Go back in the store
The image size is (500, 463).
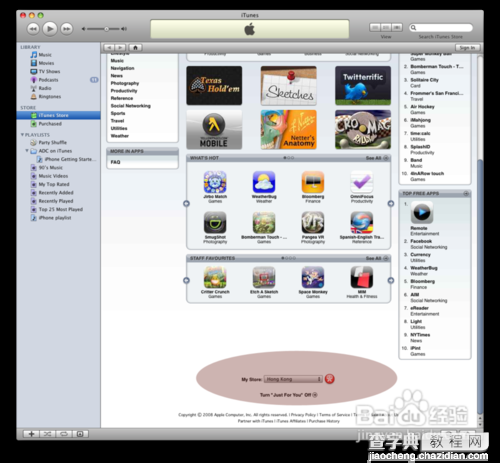pyautogui.click(x=109, y=48)
